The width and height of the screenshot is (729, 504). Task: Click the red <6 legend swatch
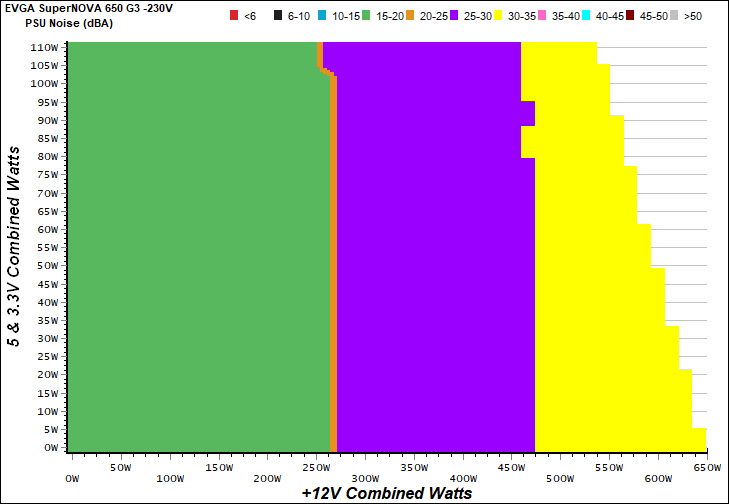pos(235,16)
